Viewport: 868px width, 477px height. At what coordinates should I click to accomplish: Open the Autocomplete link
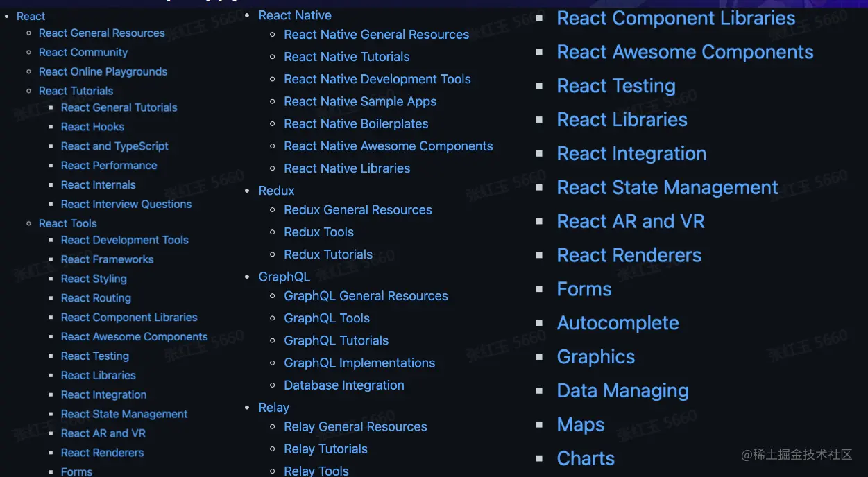tap(618, 323)
